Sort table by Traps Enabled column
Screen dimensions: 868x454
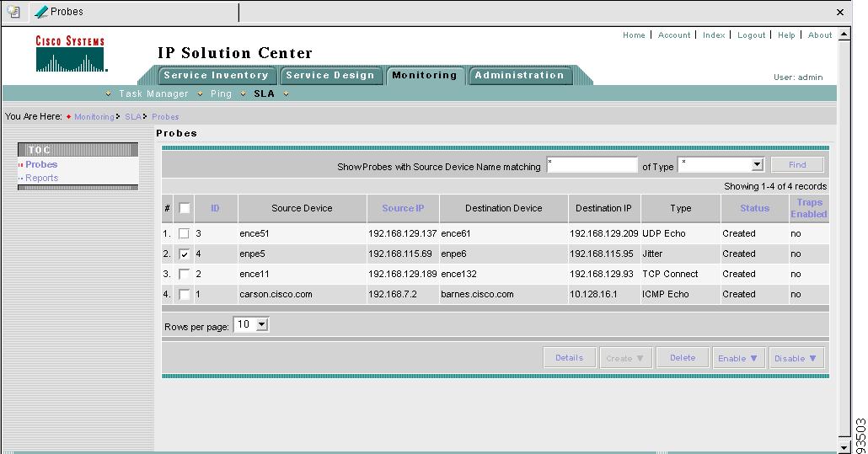(x=809, y=208)
